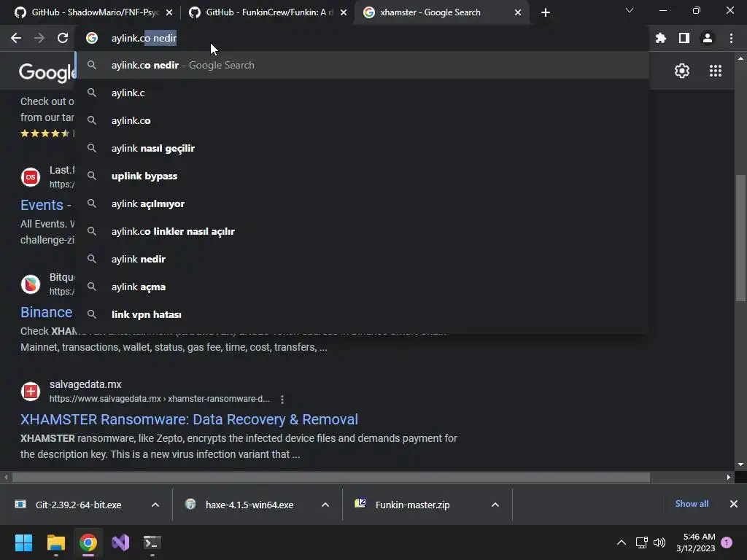The width and height of the screenshot is (747, 560).
Task: Click the horizontal page scrollbar
Action: (331, 477)
